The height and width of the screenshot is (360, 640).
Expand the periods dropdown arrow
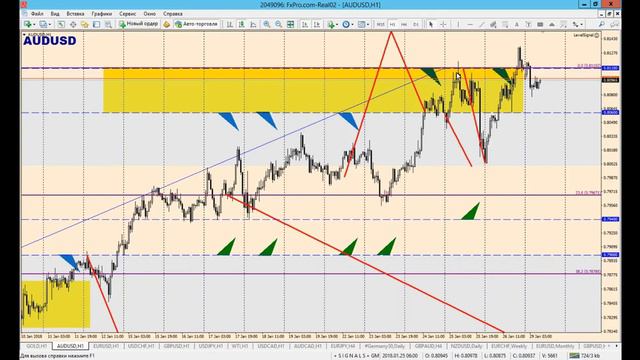352,24
